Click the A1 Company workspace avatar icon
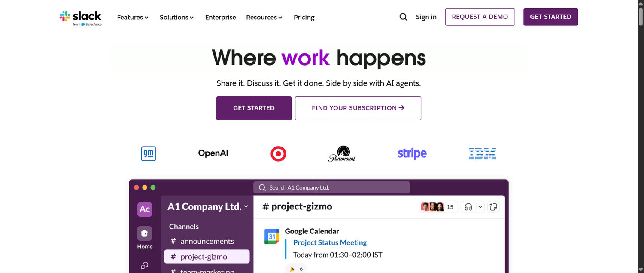 click(x=144, y=209)
